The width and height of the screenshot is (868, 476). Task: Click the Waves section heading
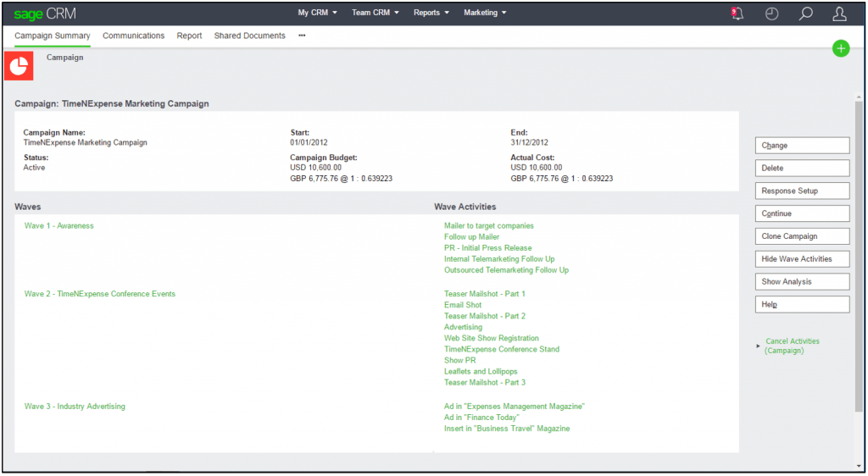tap(28, 207)
